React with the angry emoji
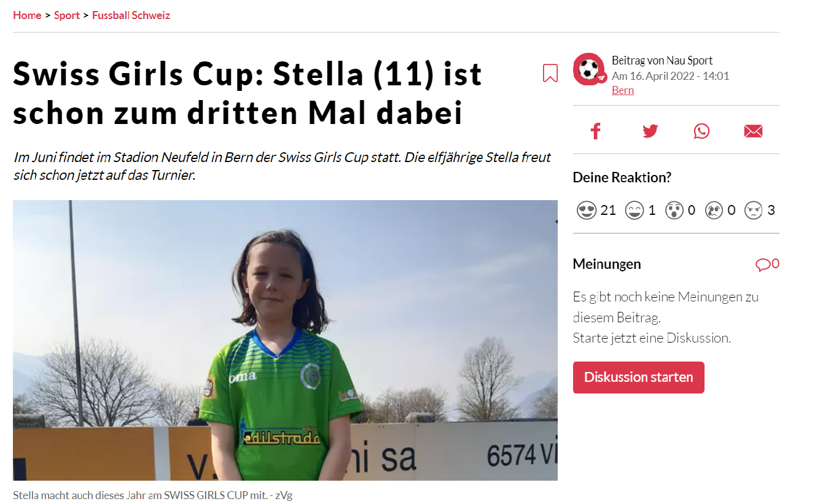 753,211
